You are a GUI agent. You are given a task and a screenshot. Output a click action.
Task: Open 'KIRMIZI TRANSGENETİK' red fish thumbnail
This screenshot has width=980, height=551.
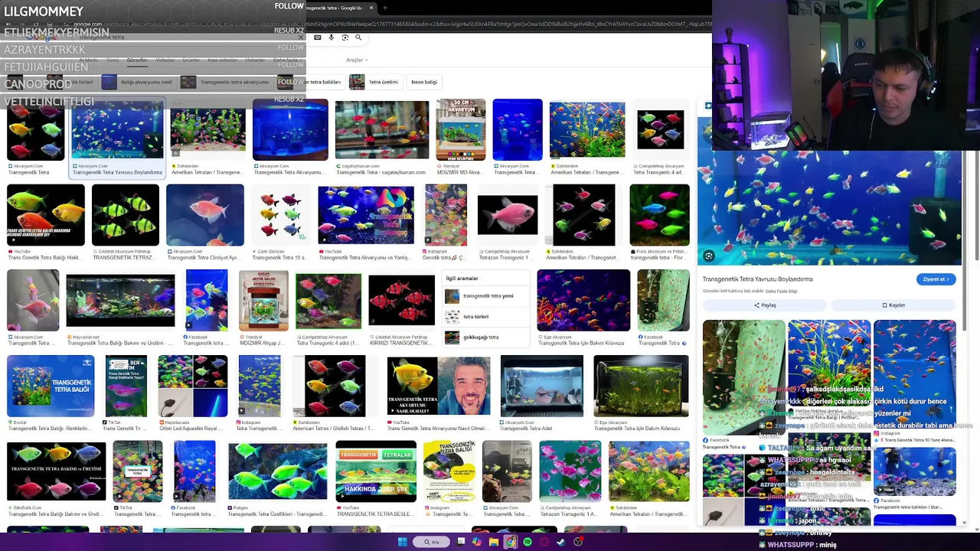click(401, 301)
